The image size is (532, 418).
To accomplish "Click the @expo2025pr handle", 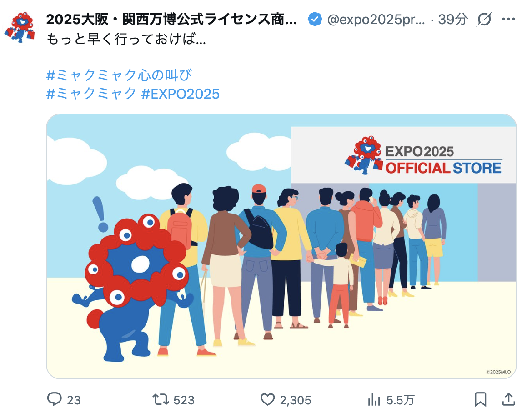I will tap(376, 20).
